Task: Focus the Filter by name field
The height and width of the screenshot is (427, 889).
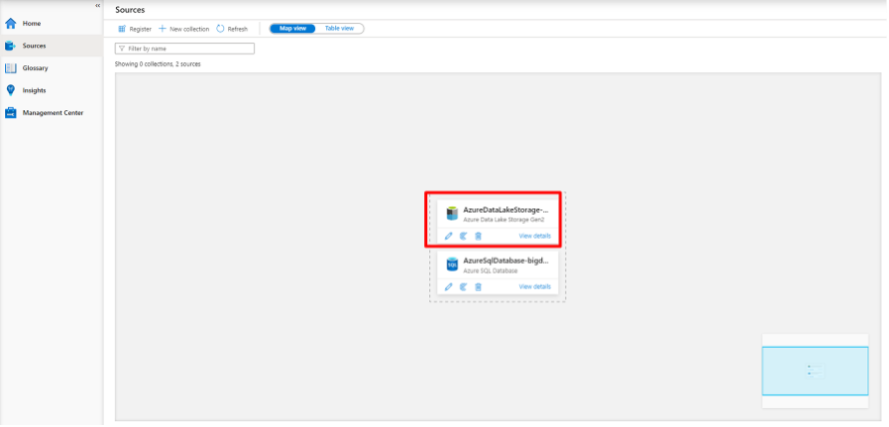Action: [185, 49]
